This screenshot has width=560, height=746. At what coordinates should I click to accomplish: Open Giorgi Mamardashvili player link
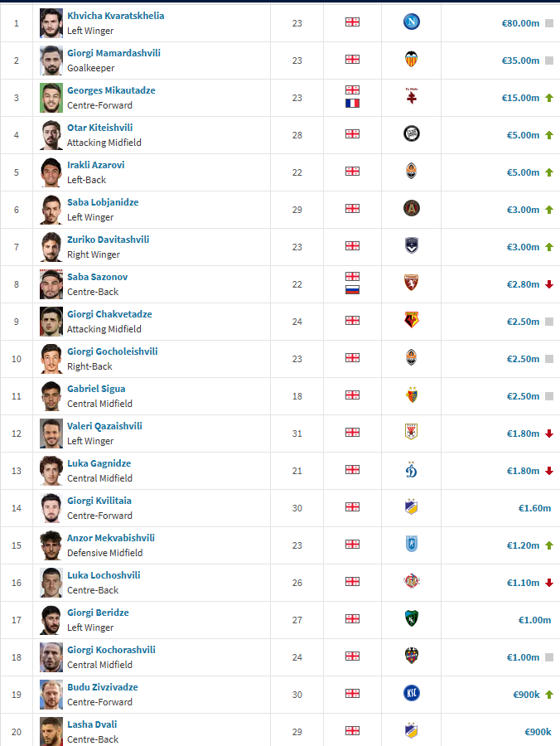coord(113,53)
